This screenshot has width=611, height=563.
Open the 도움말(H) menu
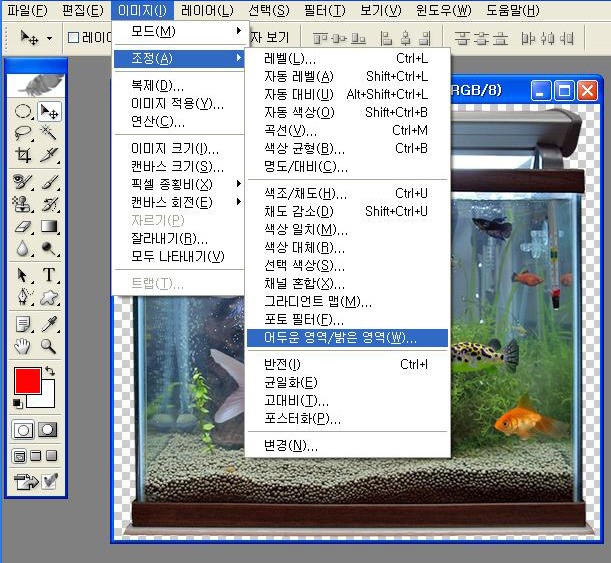click(x=513, y=10)
